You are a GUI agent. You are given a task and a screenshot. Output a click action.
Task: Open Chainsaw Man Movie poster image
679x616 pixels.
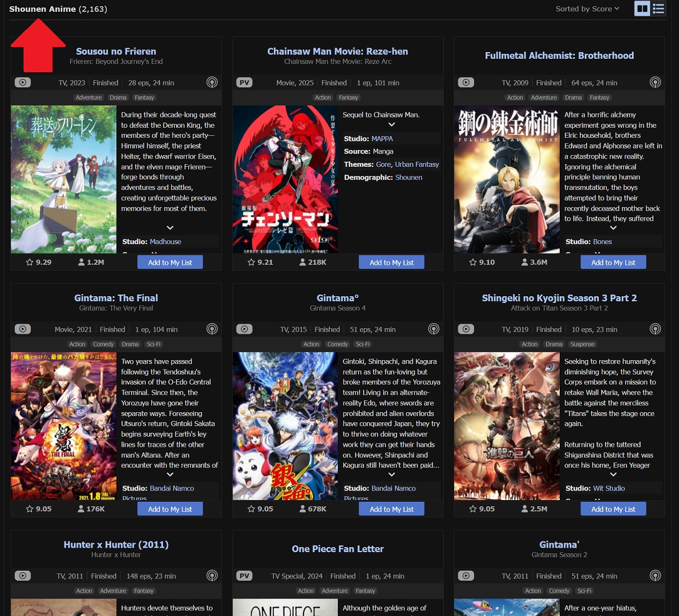285,179
